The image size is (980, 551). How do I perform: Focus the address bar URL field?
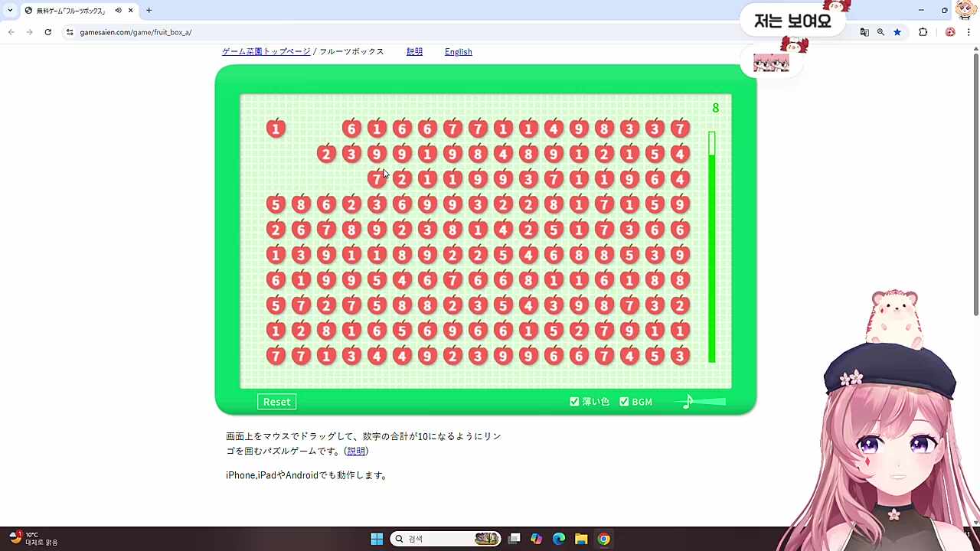tap(459, 32)
